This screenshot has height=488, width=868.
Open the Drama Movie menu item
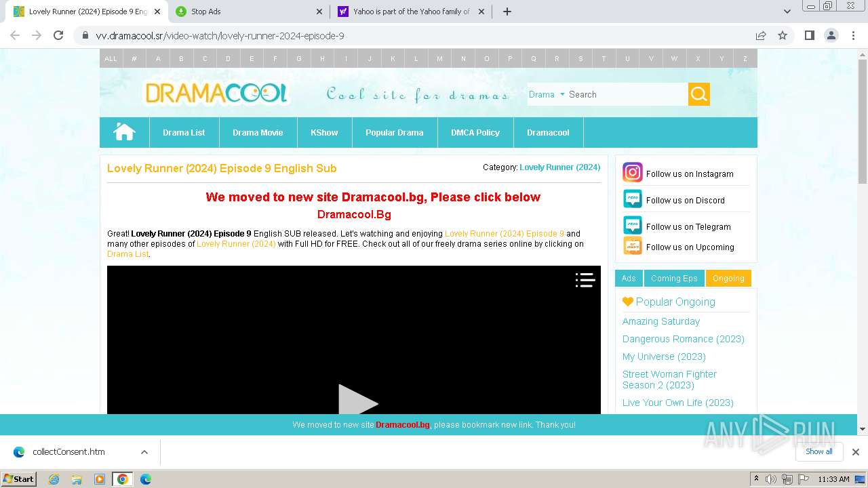click(258, 132)
